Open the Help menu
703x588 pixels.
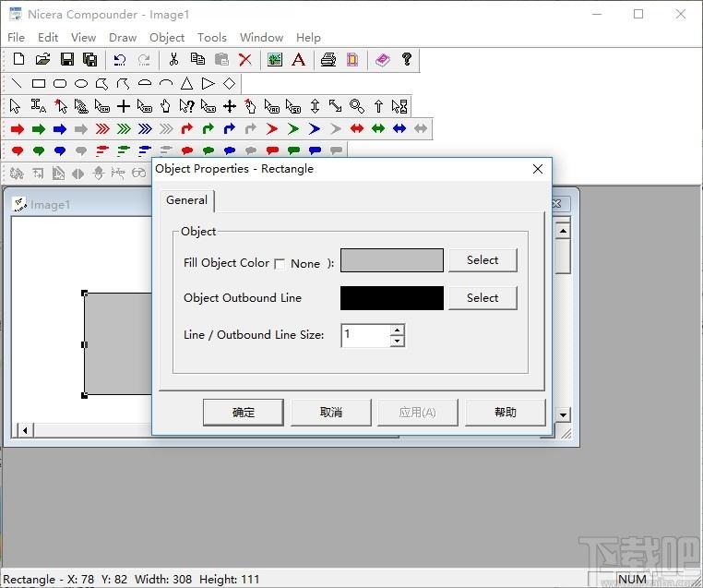[308, 37]
